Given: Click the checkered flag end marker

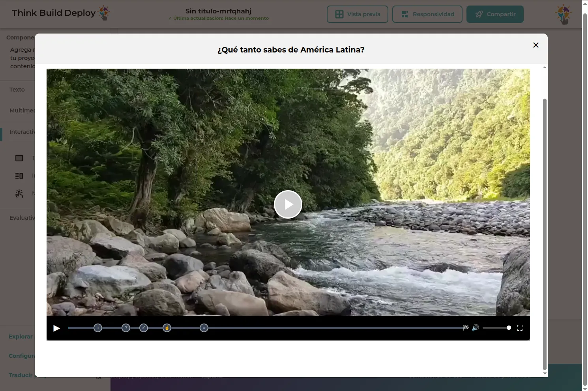Looking at the screenshot, I should (466, 327).
